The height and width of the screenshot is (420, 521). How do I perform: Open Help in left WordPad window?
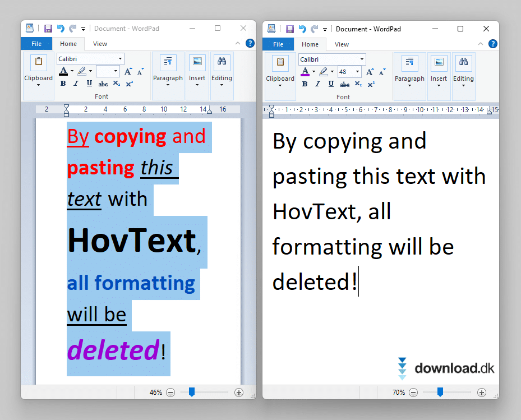[x=250, y=43]
